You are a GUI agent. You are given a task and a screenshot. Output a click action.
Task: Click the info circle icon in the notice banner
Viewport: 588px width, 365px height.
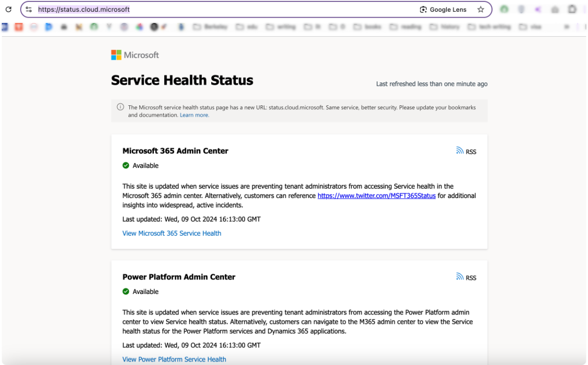pyautogui.click(x=120, y=107)
